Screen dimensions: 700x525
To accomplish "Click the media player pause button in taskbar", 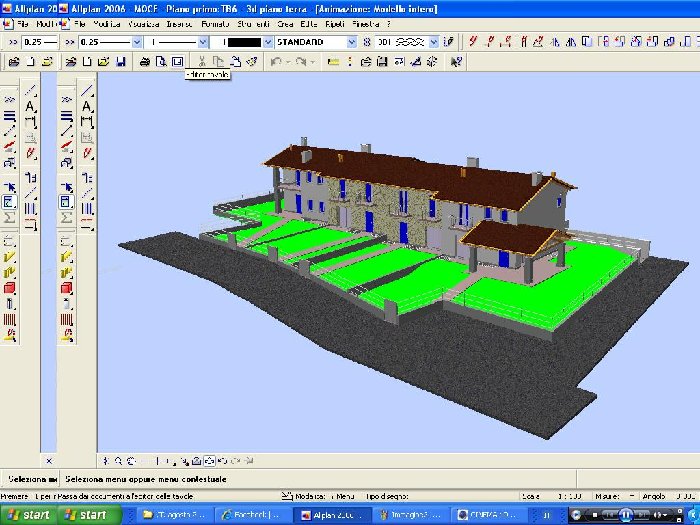I will [625, 515].
